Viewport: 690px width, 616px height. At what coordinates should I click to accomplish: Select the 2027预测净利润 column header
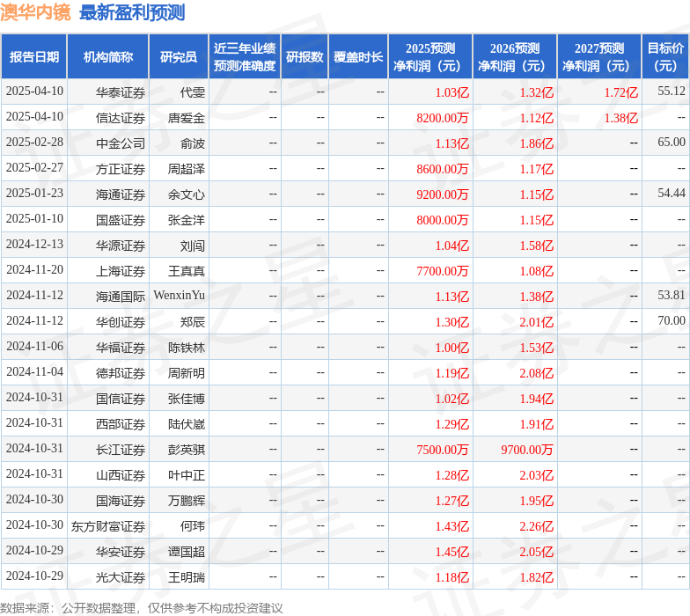[599, 57]
